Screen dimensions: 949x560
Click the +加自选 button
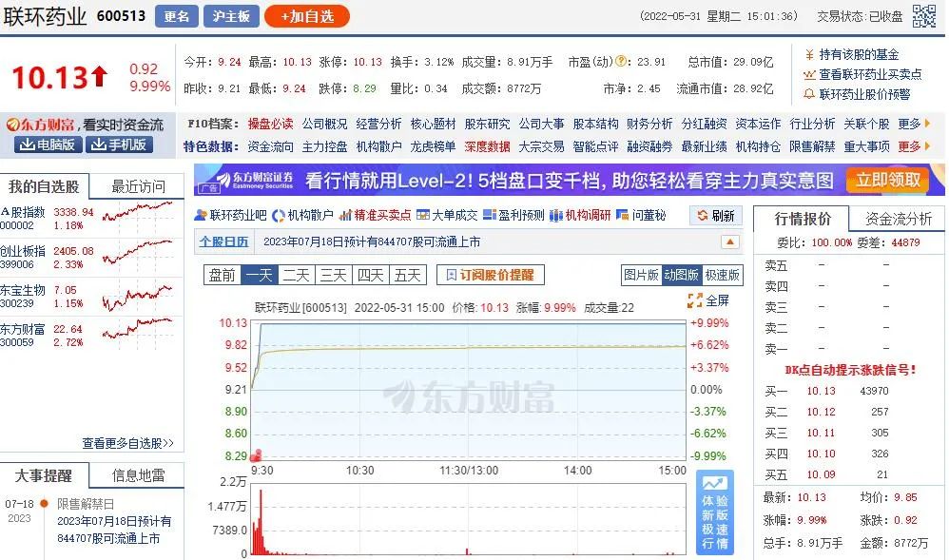click(x=307, y=16)
